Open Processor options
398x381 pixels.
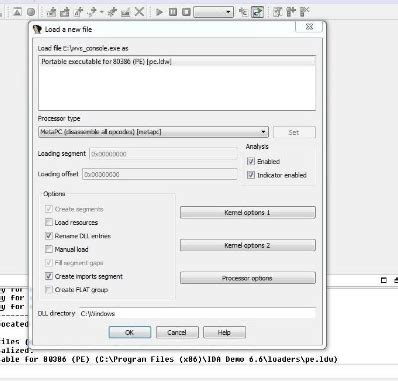coord(248,278)
